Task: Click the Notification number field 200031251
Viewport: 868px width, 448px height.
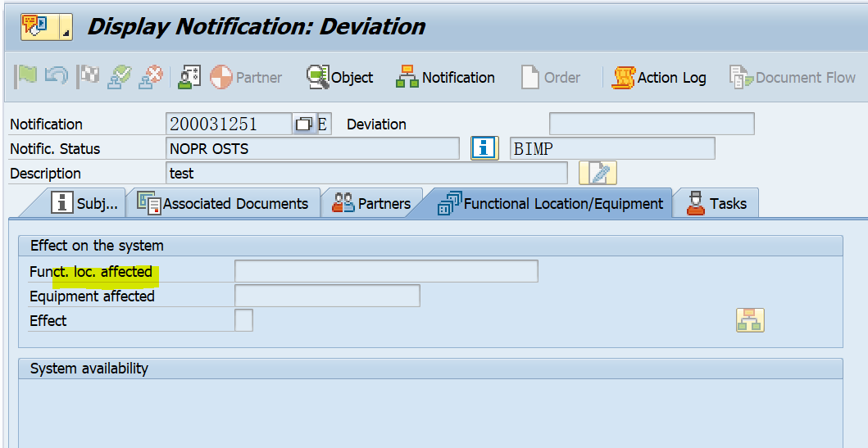Action: coord(229,124)
